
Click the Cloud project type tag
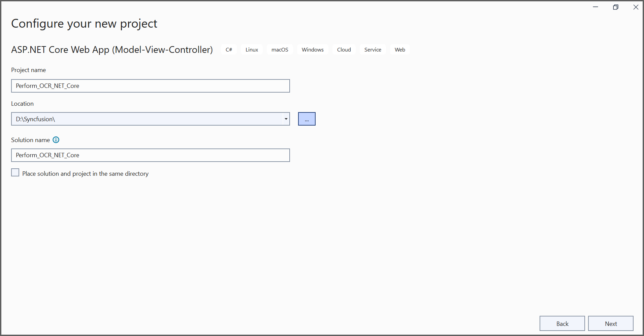[x=344, y=49]
